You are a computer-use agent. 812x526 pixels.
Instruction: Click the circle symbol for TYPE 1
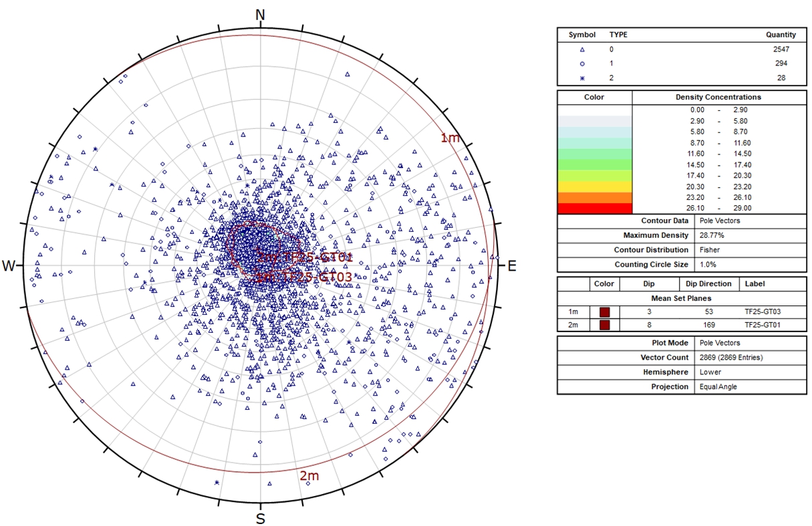coord(582,63)
